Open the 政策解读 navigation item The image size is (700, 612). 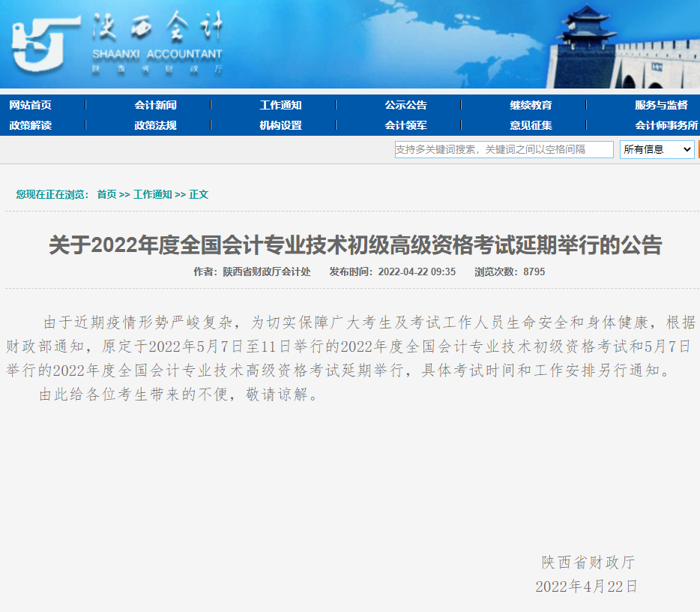coord(31,124)
